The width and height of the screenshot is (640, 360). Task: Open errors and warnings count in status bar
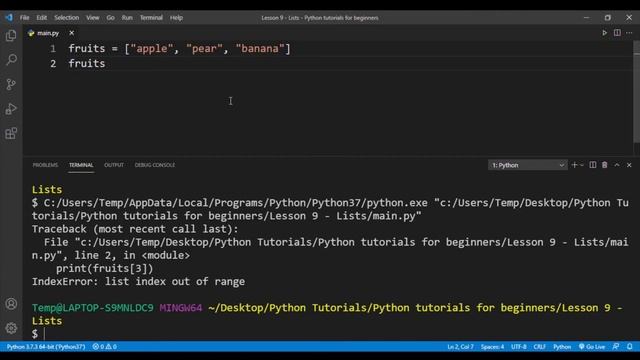pos(104,347)
